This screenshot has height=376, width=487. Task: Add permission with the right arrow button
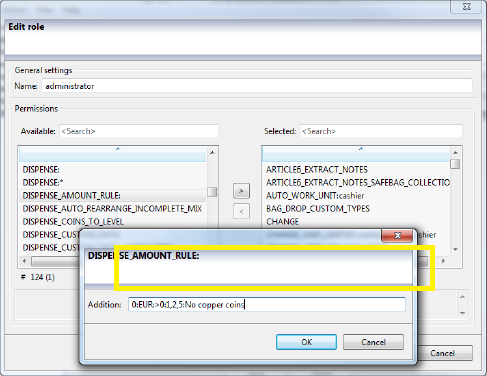(241, 191)
